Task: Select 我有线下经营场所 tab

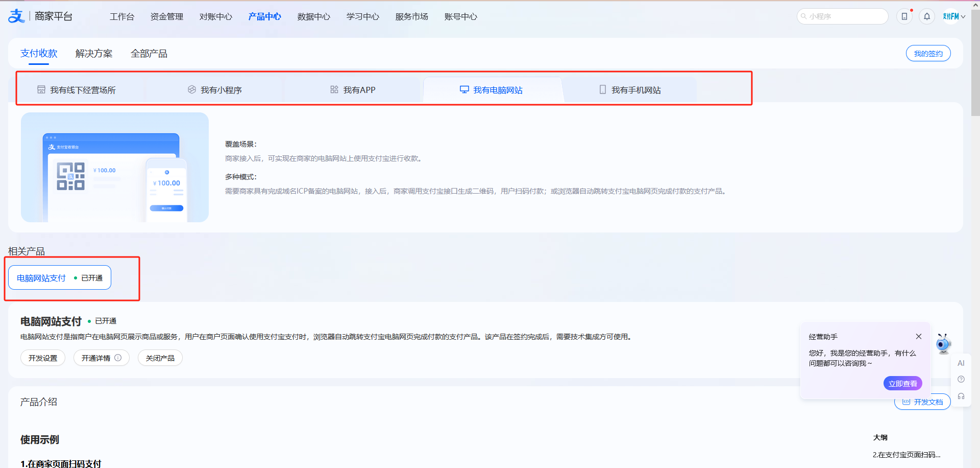Action: point(77,89)
